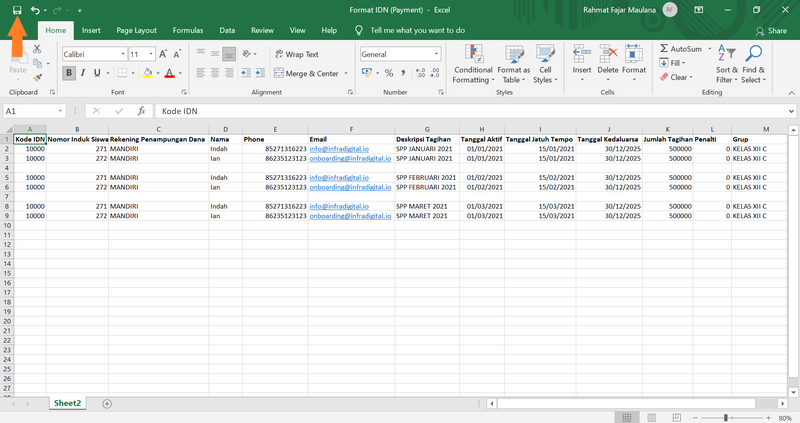Enable Wrap Text
Screen dimensions: 800x423
pyautogui.click(x=296, y=54)
